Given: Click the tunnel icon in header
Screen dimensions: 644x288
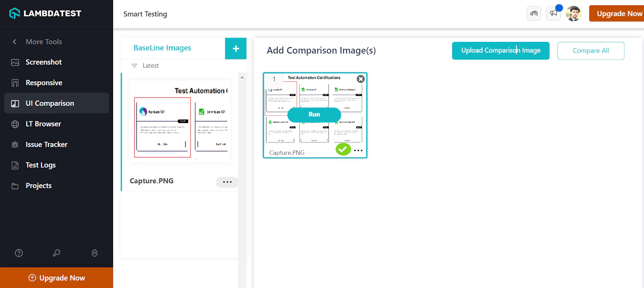Looking at the screenshot, I should point(534,13).
